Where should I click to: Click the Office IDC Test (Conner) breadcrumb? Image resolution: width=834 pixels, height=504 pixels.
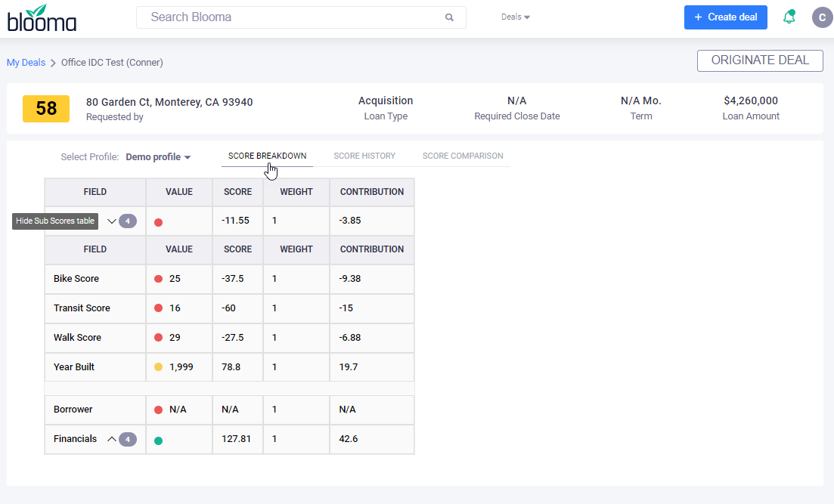[112, 62]
